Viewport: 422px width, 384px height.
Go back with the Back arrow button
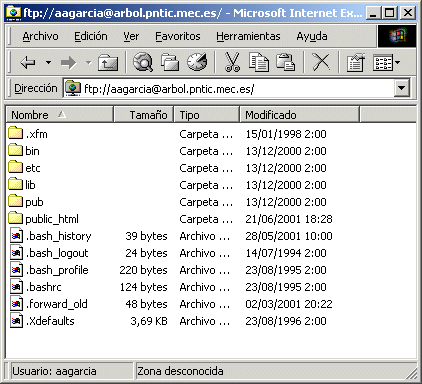(28, 62)
